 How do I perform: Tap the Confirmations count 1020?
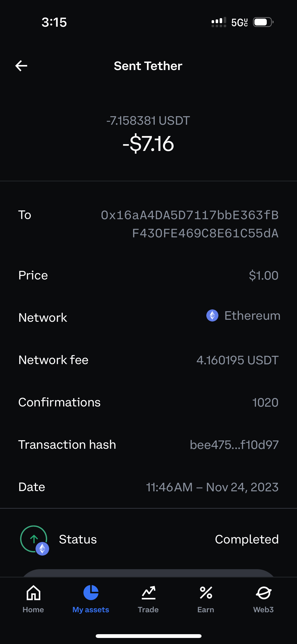[265, 402]
